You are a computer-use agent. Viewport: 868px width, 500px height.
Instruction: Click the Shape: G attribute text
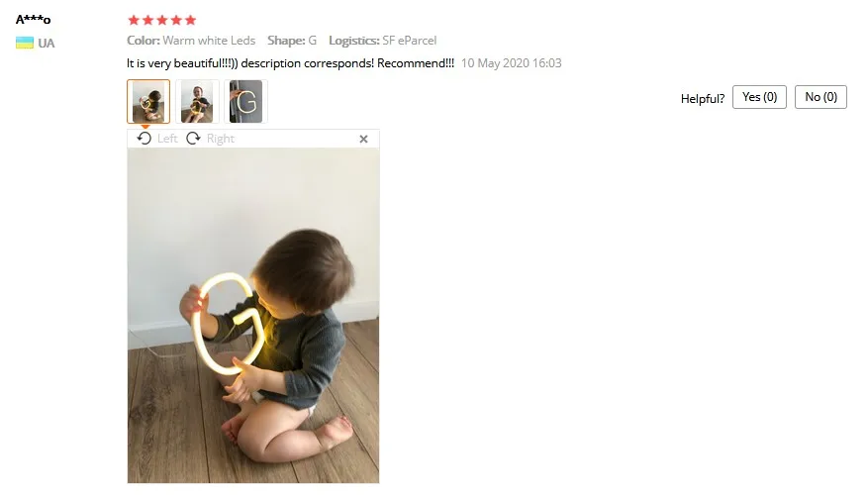point(292,41)
